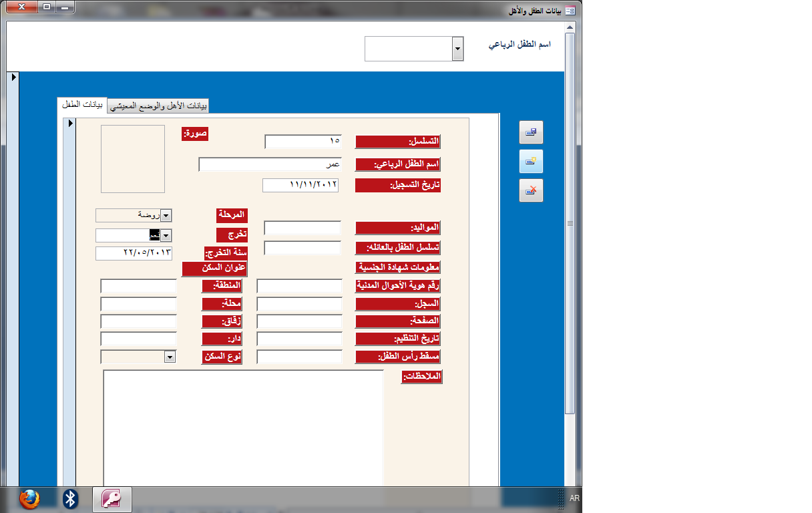Click the child name field containing عمر
This screenshot has width=812, height=513.
pos(270,164)
